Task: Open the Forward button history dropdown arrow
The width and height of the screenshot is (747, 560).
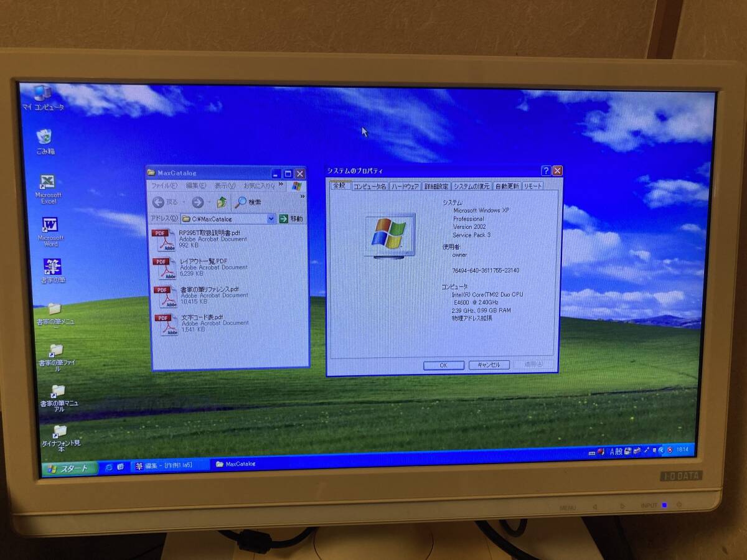Action: pos(209,202)
